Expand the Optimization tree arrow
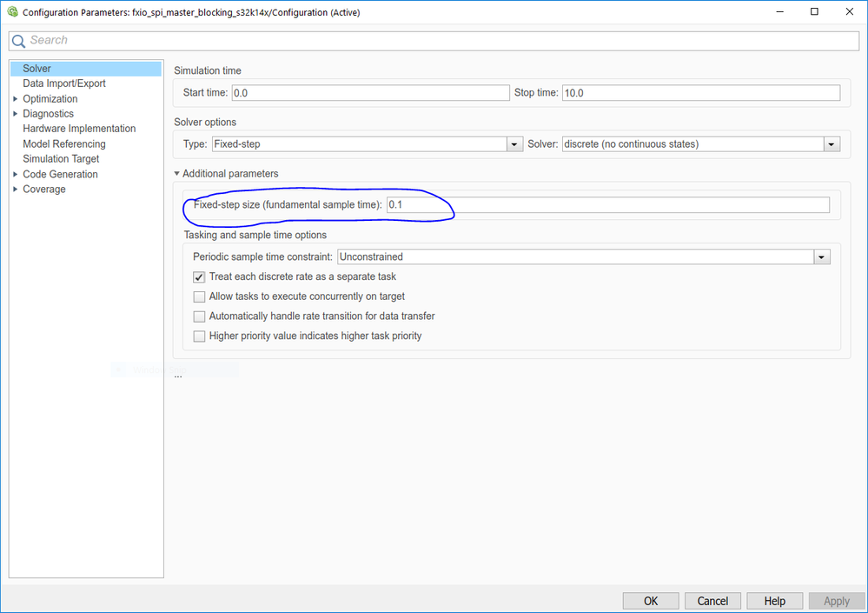The image size is (868, 613). pos(16,98)
